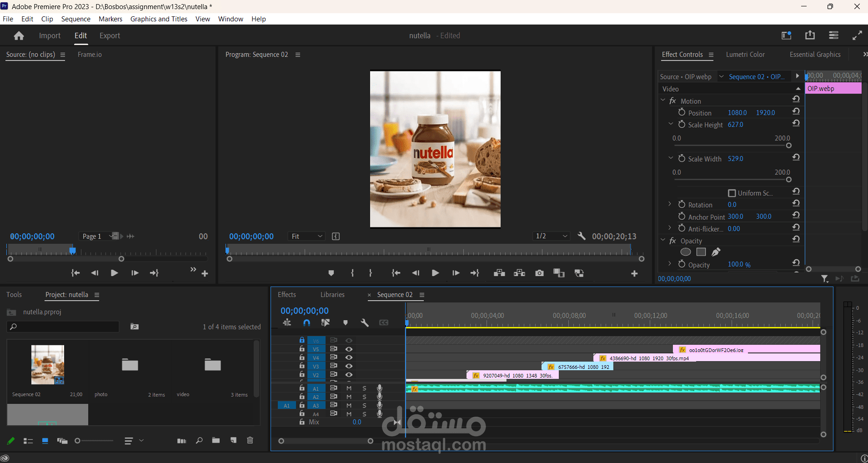Screen dimensions: 868x463
Task: Switch to the Lumetri Color tab
Action: click(745, 54)
